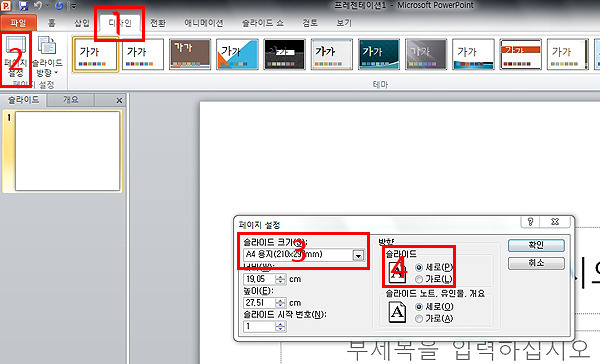Click the height field showing 27.51

pyautogui.click(x=259, y=303)
